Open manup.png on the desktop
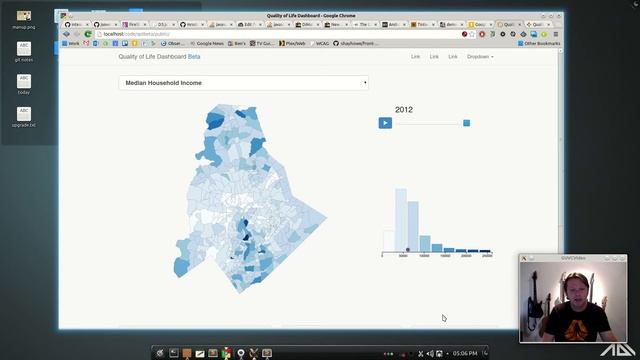The image size is (640, 360). [24, 19]
